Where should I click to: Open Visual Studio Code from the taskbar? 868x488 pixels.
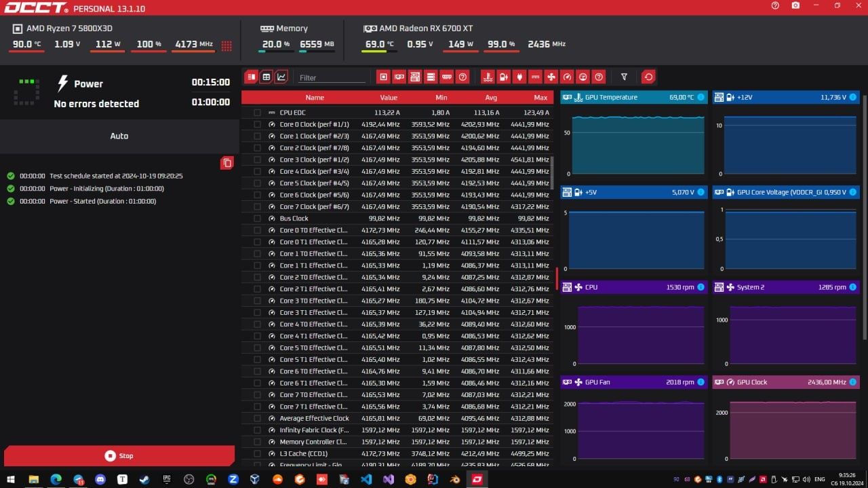coord(366,479)
